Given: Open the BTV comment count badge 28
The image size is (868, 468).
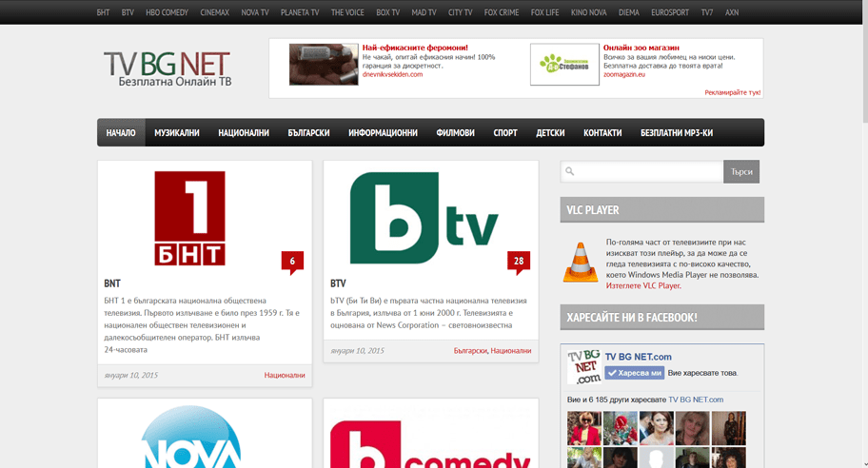Looking at the screenshot, I should tap(519, 262).
